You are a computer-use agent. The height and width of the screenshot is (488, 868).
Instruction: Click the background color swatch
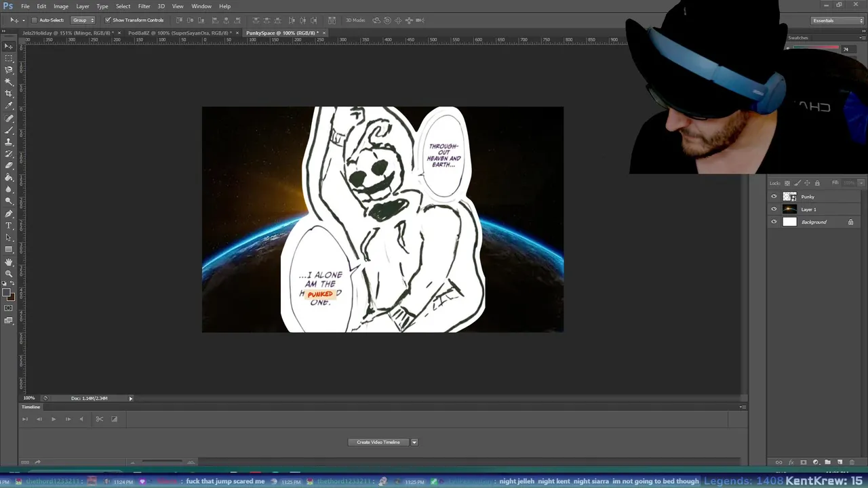tap(10, 297)
